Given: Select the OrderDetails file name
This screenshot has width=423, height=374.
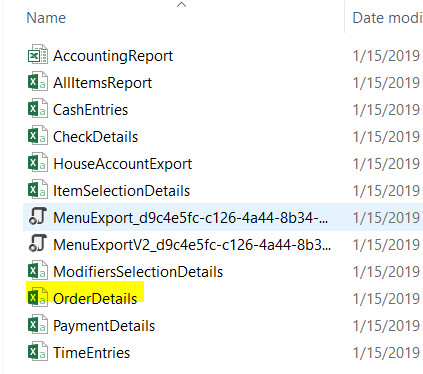Looking at the screenshot, I should point(95,299).
